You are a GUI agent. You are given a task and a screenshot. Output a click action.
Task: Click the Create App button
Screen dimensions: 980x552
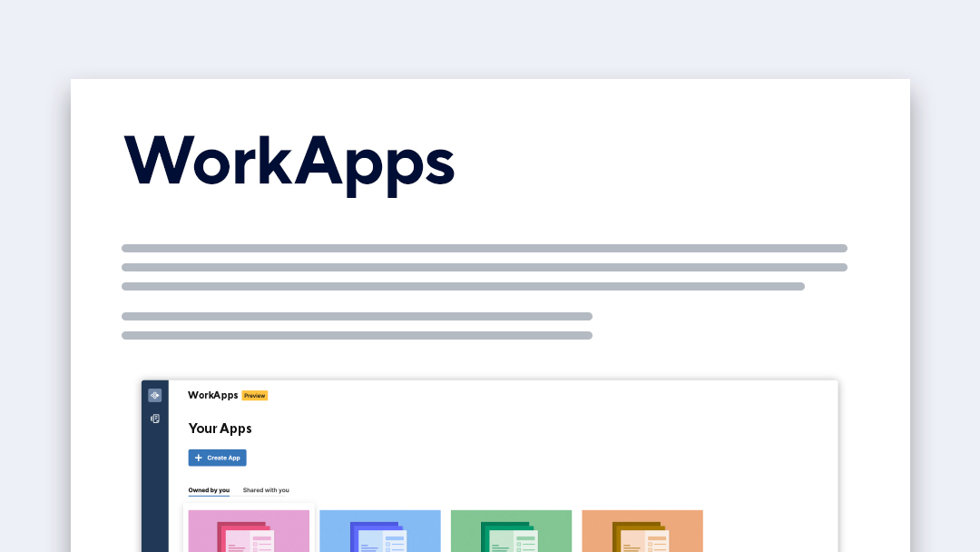pyautogui.click(x=217, y=458)
